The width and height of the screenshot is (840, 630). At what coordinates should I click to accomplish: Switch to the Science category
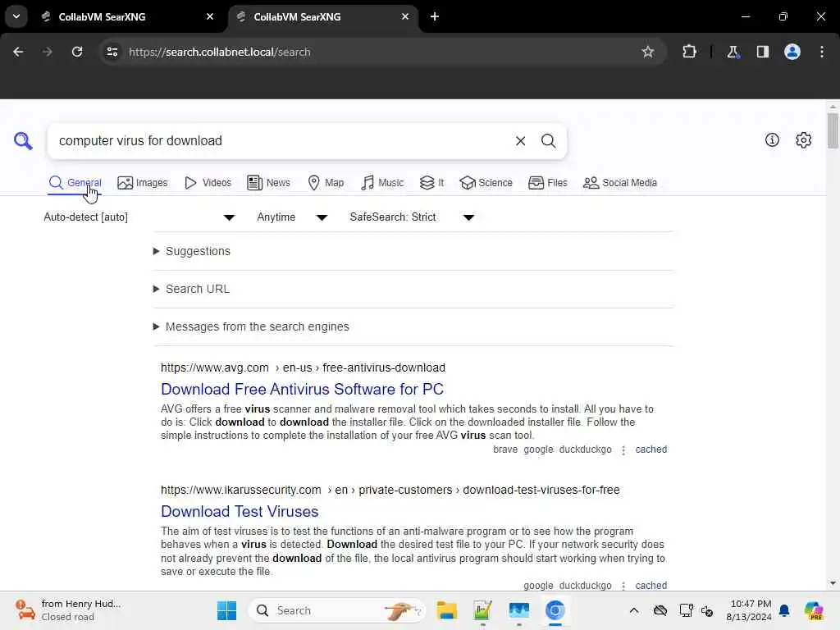486,183
